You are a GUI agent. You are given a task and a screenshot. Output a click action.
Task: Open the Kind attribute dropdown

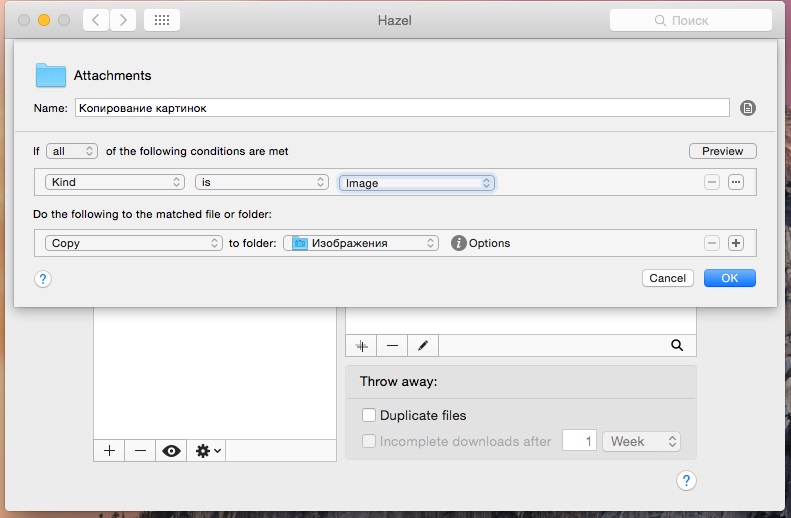[115, 182]
